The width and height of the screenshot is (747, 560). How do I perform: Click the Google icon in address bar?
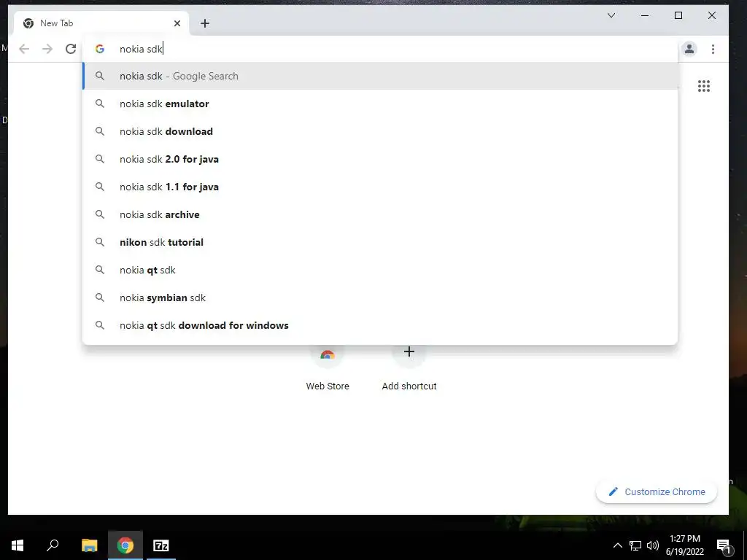99,49
